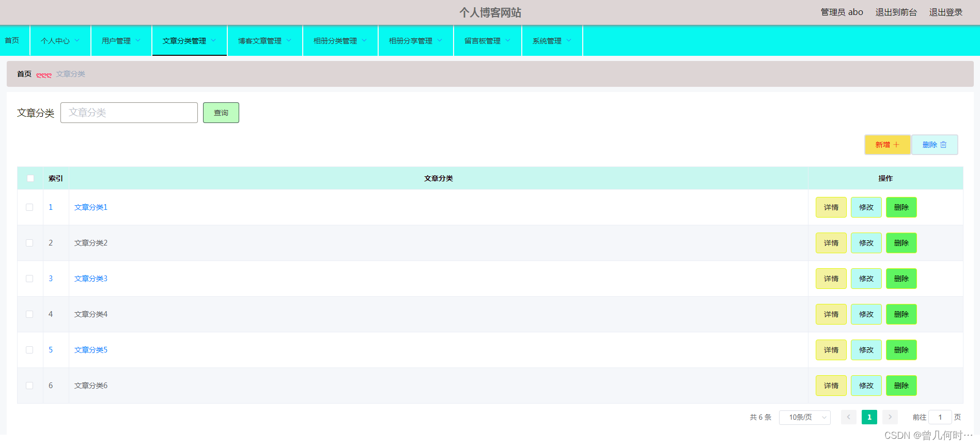The image size is (980, 445).
Task: Click 退出到前台 in the header
Action: tap(896, 12)
